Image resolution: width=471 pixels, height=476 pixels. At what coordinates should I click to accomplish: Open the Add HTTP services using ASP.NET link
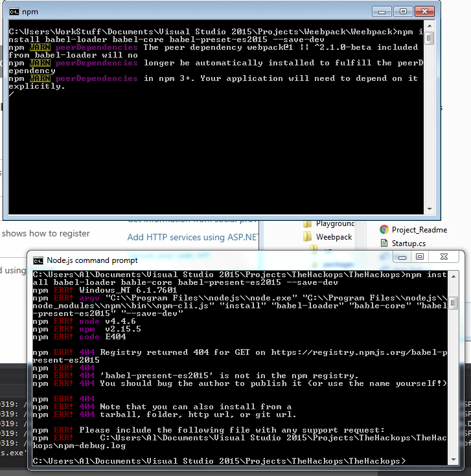coord(193,237)
